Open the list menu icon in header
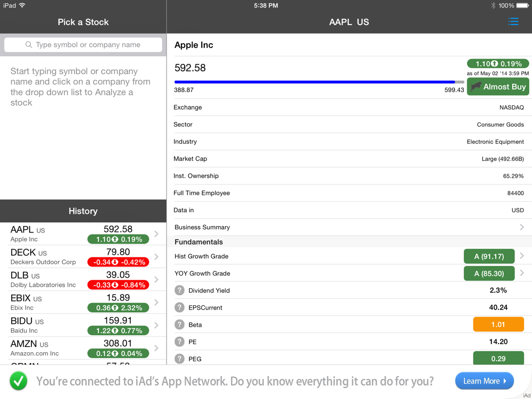 [513, 22]
